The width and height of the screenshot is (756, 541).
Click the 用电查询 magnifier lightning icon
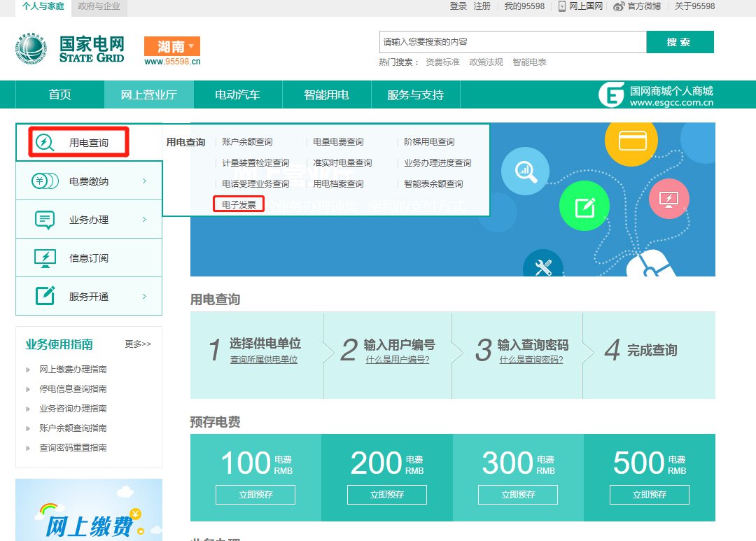click(44, 142)
